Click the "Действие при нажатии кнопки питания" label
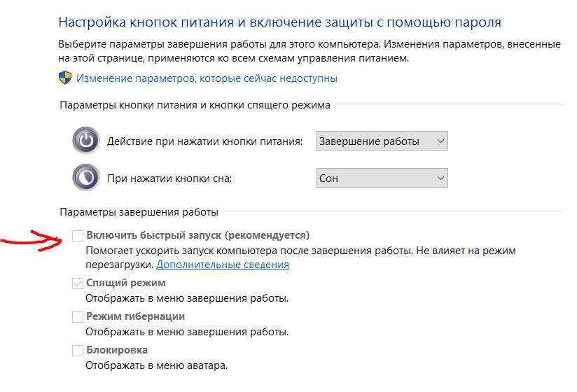577x392 pixels. tap(204, 141)
